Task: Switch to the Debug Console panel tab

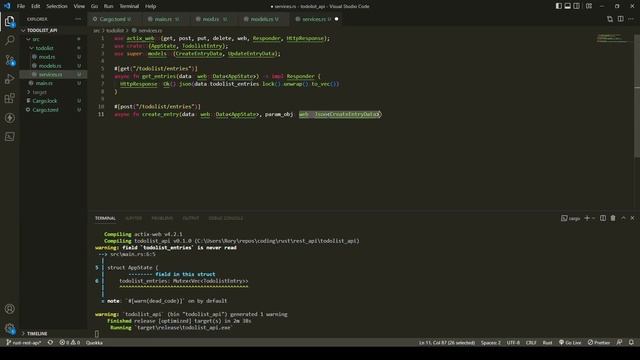Action: click(x=226, y=218)
